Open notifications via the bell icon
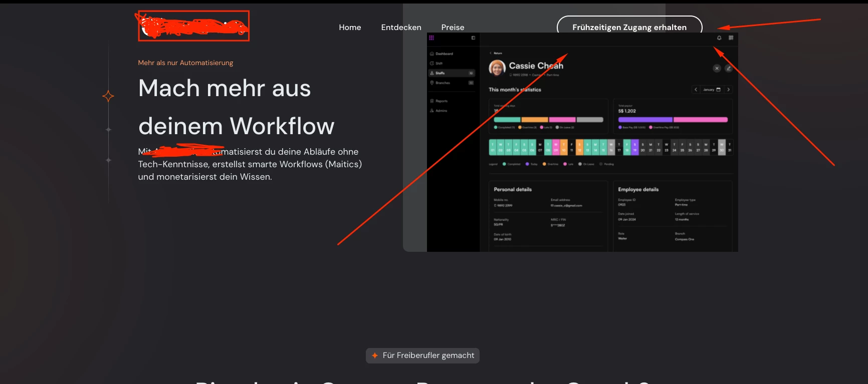 click(x=719, y=38)
